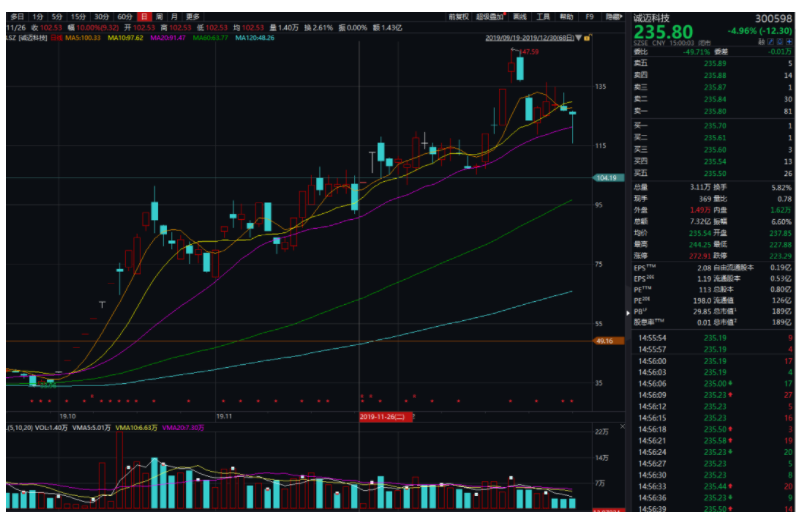Screen dimensions: 804x527
Task: Open the 工具 menu
Action: [543, 18]
